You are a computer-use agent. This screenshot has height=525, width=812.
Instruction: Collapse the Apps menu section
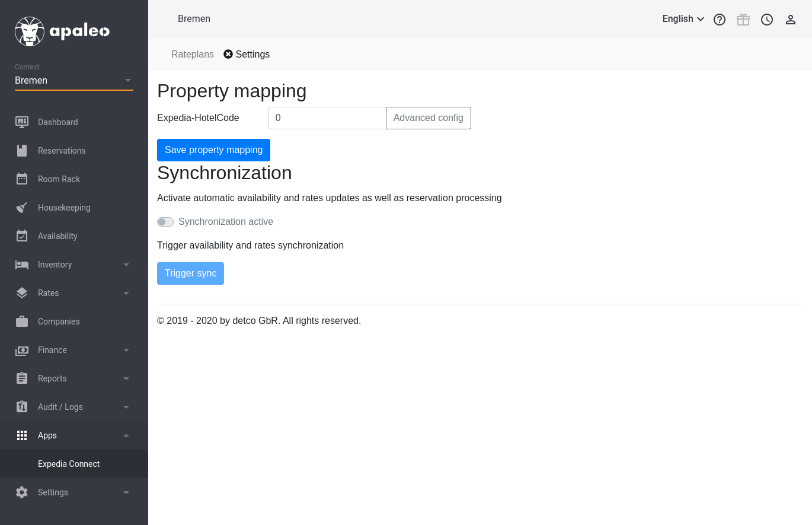(73, 435)
